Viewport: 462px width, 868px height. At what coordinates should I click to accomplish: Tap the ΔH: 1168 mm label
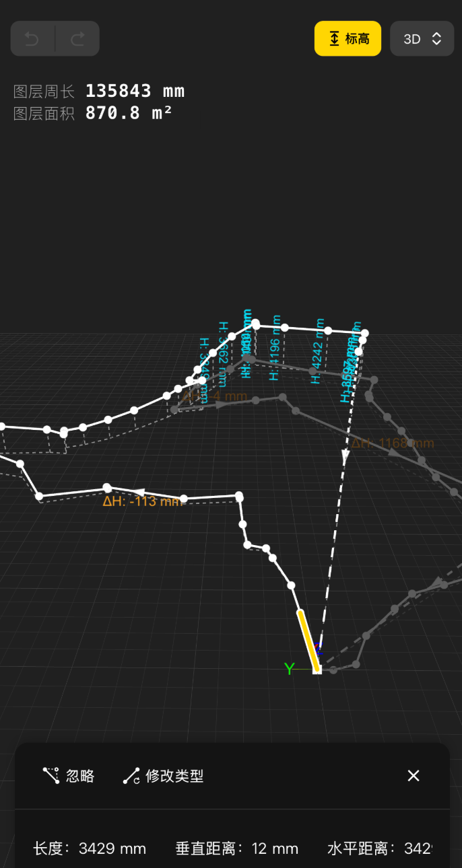393,443
